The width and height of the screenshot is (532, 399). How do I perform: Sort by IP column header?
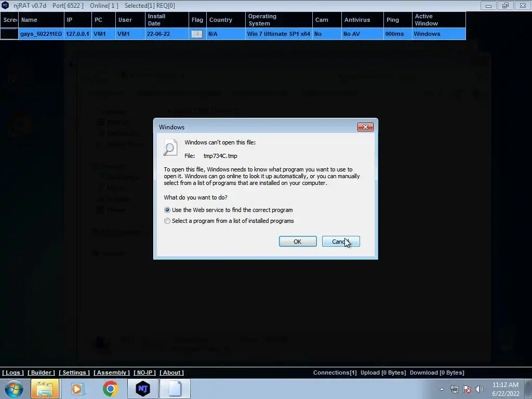(x=78, y=20)
